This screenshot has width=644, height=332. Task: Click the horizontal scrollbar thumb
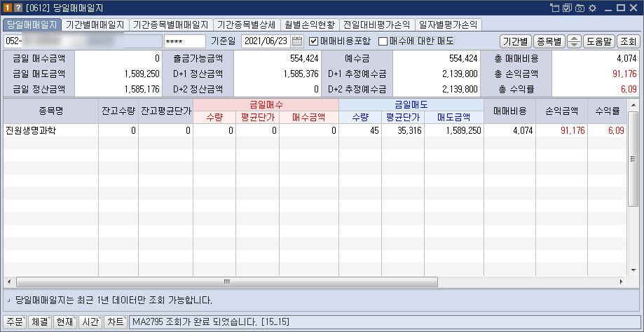[227, 282]
